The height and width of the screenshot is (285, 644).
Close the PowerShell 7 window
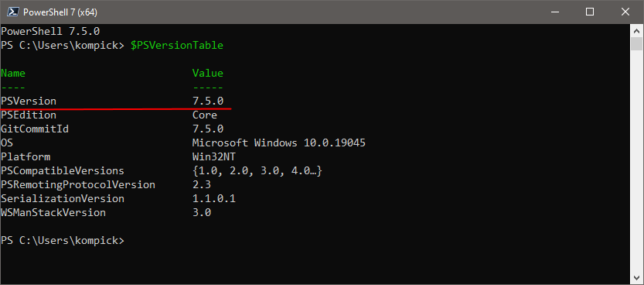(625, 12)
